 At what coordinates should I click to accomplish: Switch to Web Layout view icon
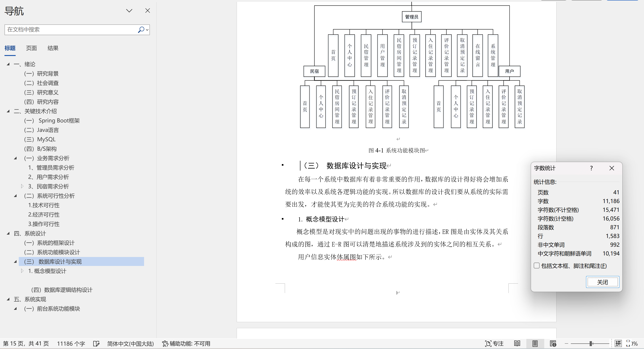click(x=553, y=343)
